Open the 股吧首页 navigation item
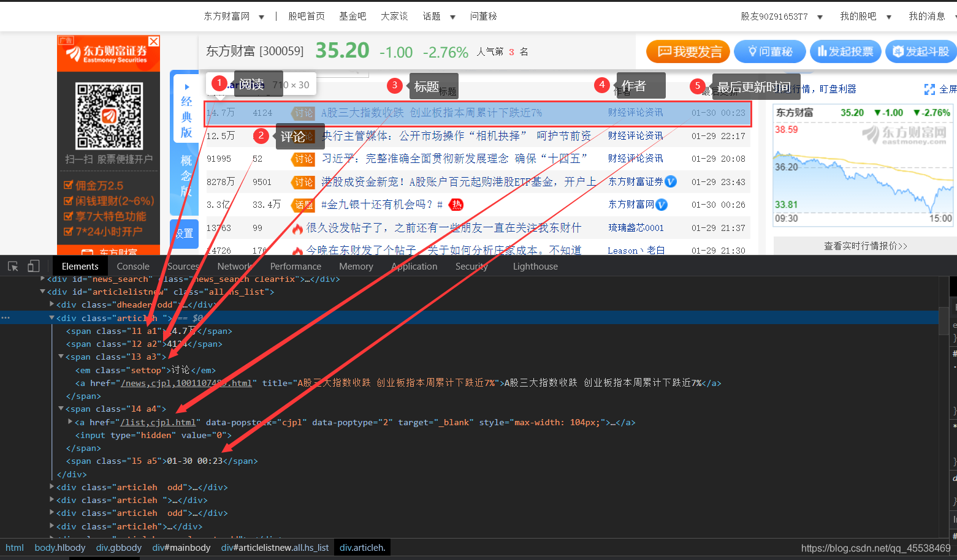The height and width of the screenshot is (560, 957). coord(307,17)
